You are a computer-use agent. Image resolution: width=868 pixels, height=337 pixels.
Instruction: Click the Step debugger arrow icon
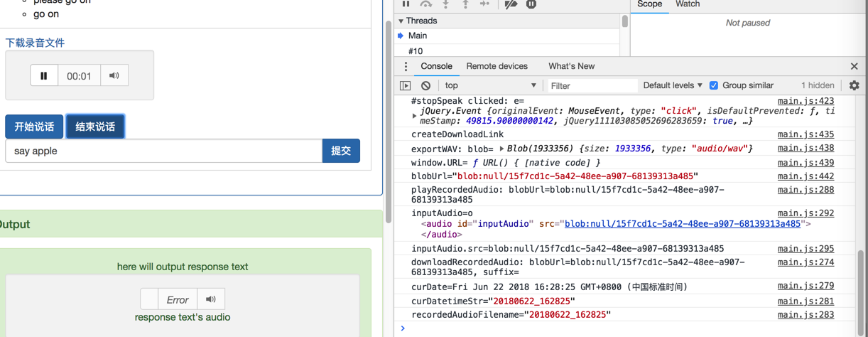pos(484,4)
